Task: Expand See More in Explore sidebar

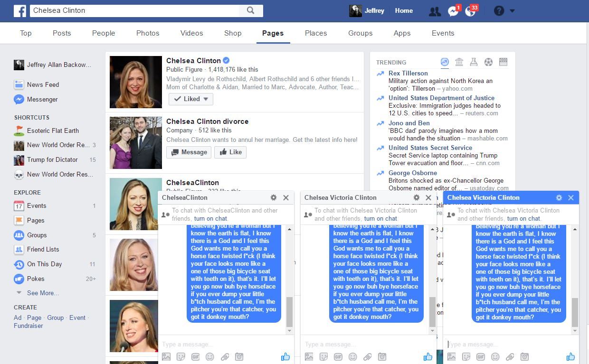Action: [43, 293]
